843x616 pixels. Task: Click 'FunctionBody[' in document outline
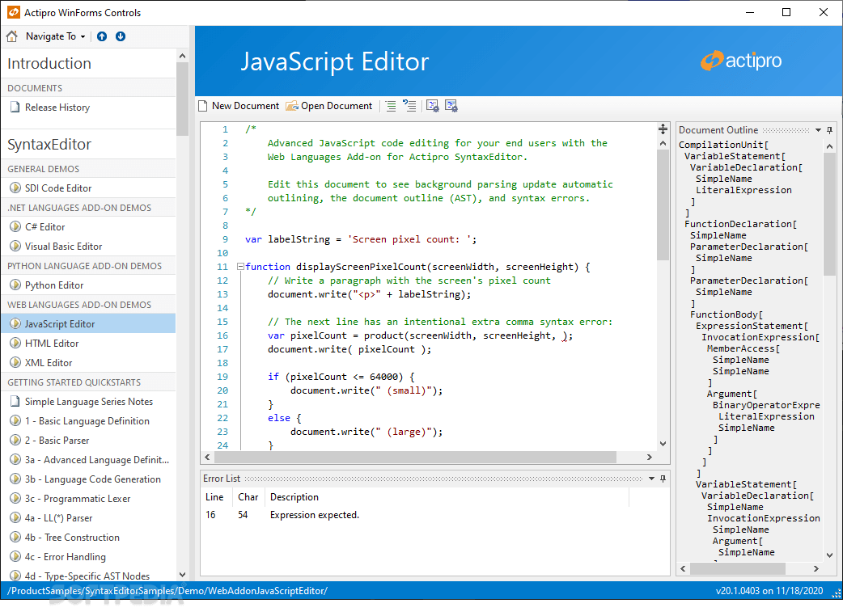click(x=727, y=314)
